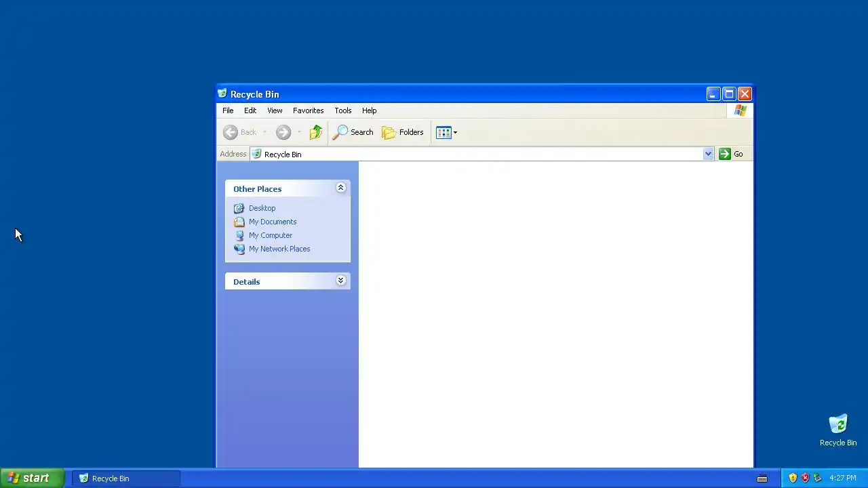Image resolution: width=868 pixels, height=488 pixels.
Task: Open the File menu
Action: [228, 110]
